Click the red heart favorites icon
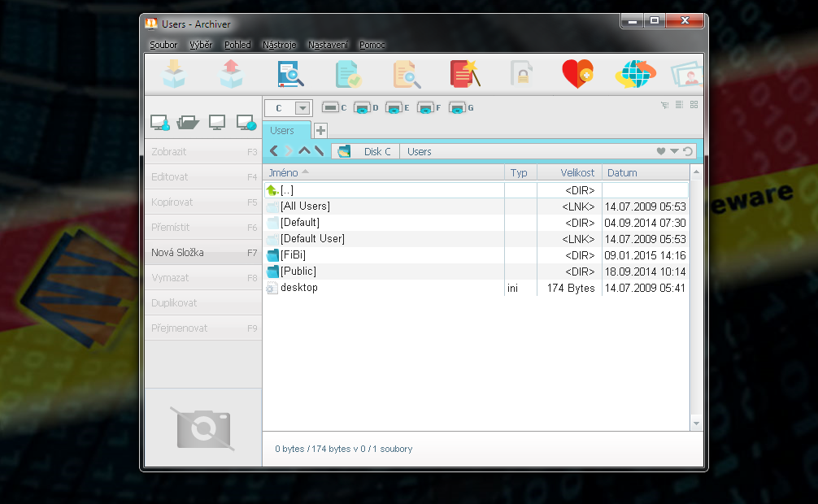 pyautogui.click(x=577, y=74)
